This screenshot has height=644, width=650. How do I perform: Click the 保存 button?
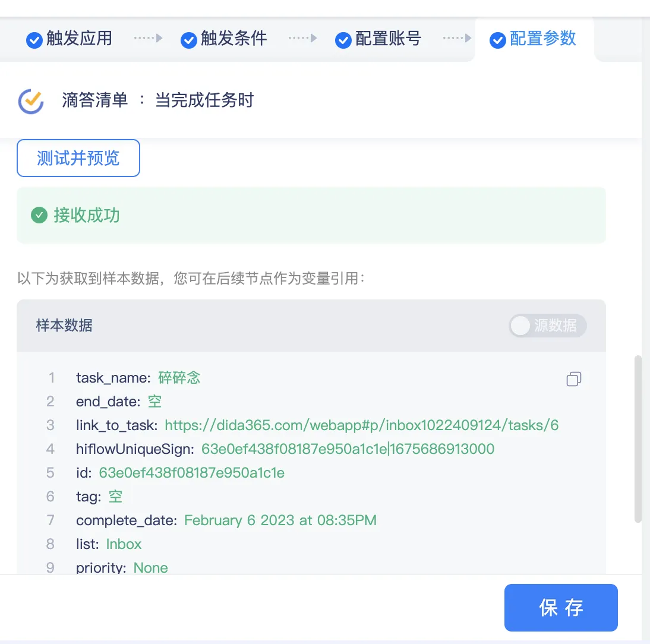pos(561,608)
